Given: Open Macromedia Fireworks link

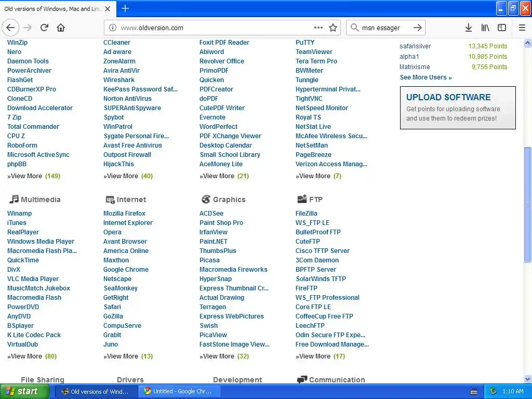Looking at the screenshot, I should click(233, 270).
